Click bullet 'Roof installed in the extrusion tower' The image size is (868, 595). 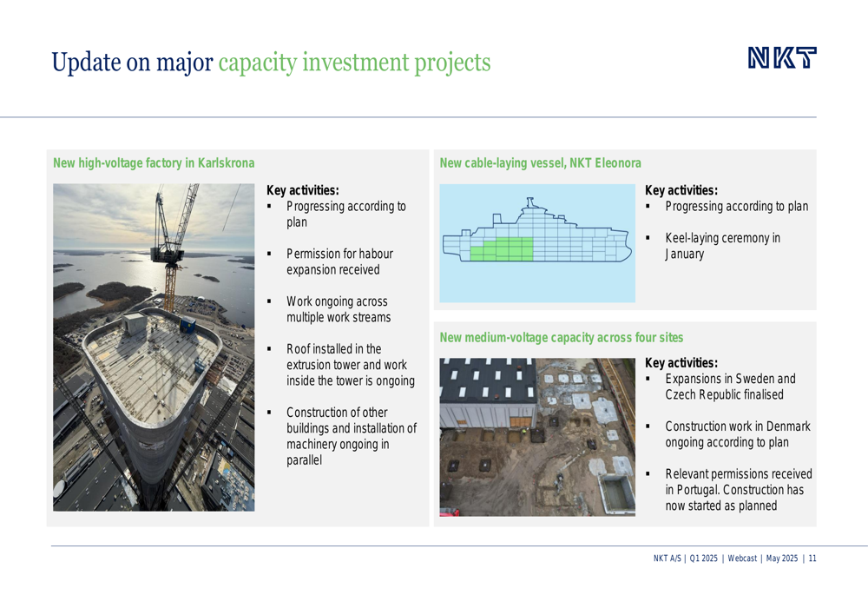(x=351, y=365)
